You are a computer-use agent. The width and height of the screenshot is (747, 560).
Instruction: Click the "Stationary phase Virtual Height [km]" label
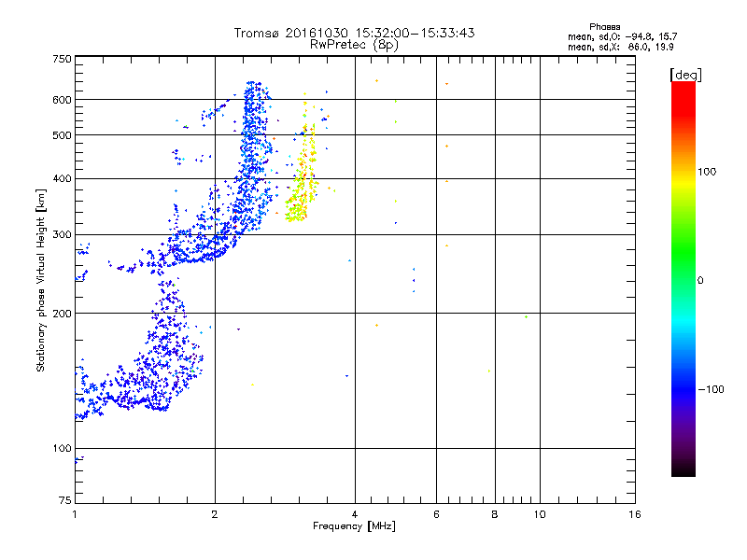41,280
